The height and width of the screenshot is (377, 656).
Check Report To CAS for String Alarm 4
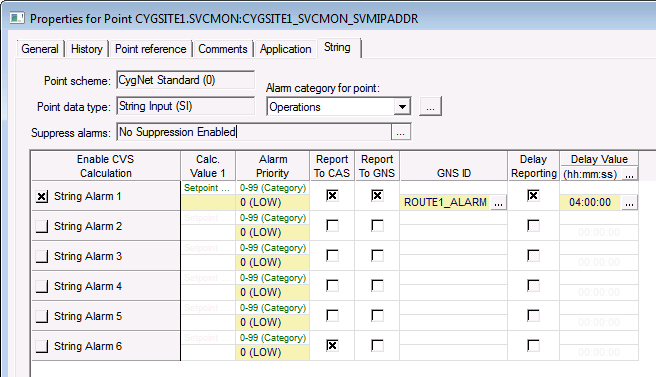click(332, 285)
